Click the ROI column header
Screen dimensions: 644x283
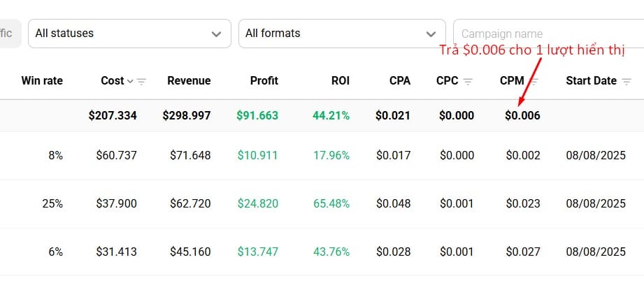coord(340,81)
